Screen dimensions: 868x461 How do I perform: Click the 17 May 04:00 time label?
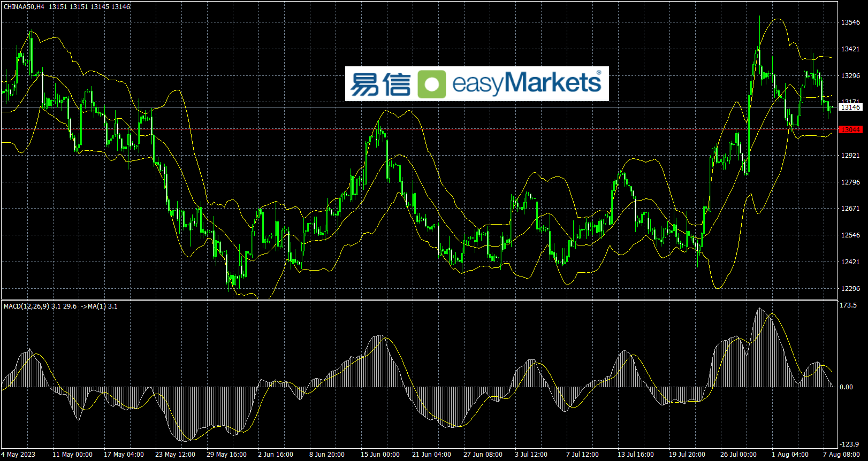(x=124, y=455)
